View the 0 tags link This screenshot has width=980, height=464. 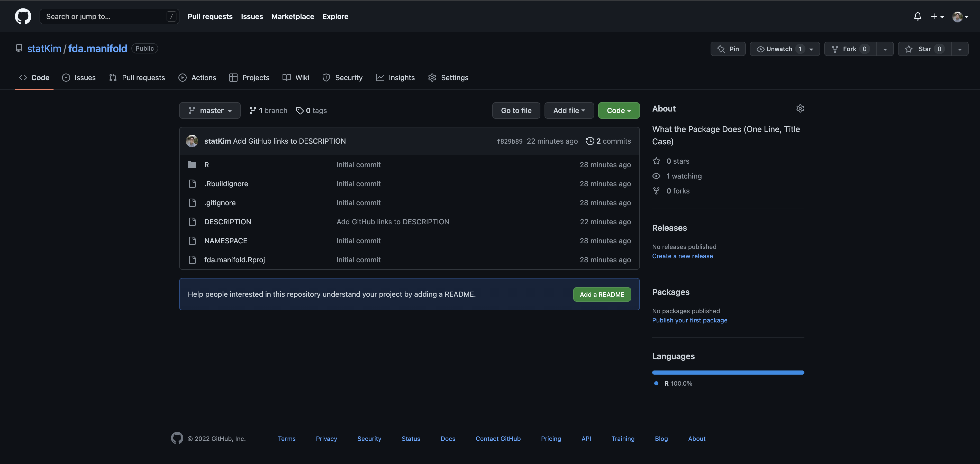point(311,110)
